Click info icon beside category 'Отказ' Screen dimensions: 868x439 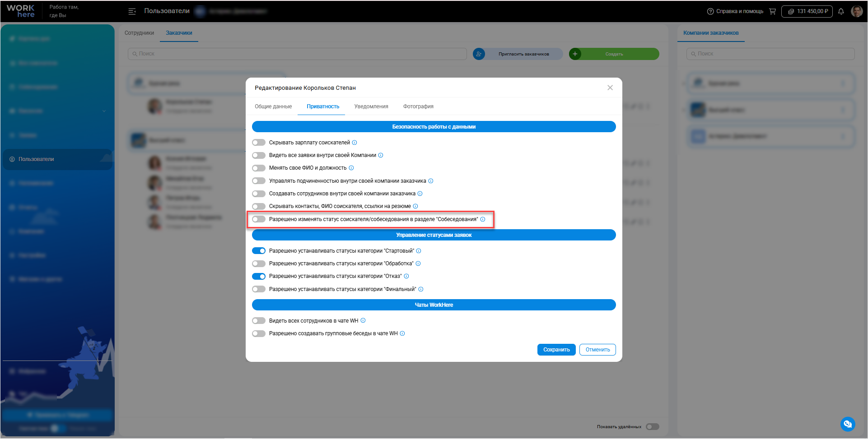[x=406, y=276]
